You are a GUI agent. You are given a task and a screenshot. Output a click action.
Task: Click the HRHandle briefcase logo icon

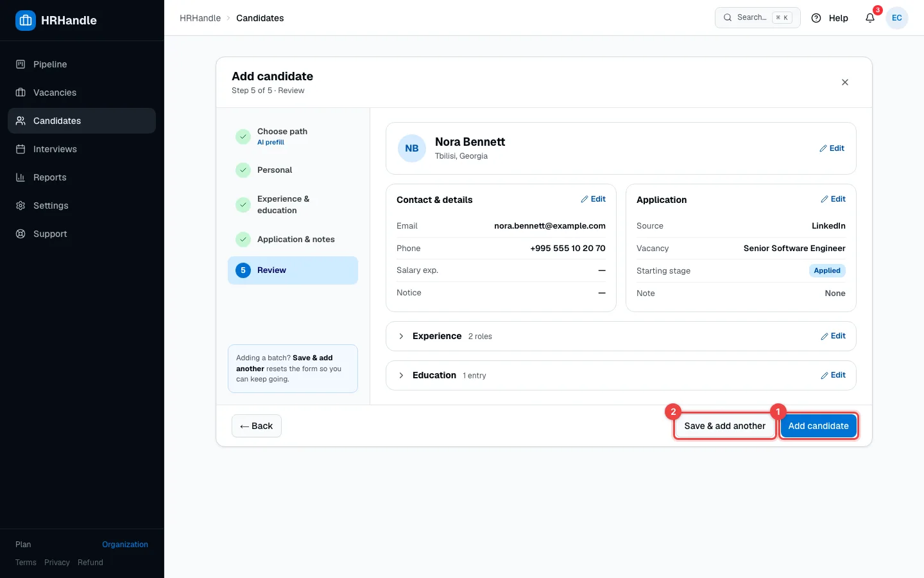tap(26, 21)
